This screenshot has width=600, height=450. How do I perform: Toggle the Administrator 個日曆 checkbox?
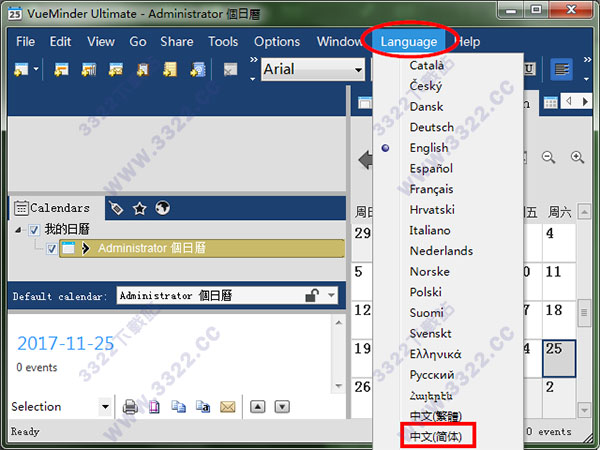[51, 249]
